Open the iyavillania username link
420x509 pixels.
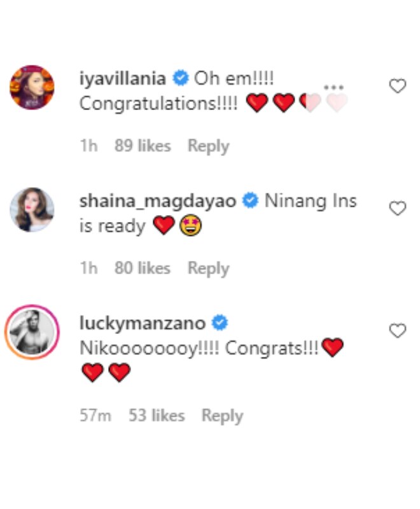pyautogui.click(x=123, y=79)
